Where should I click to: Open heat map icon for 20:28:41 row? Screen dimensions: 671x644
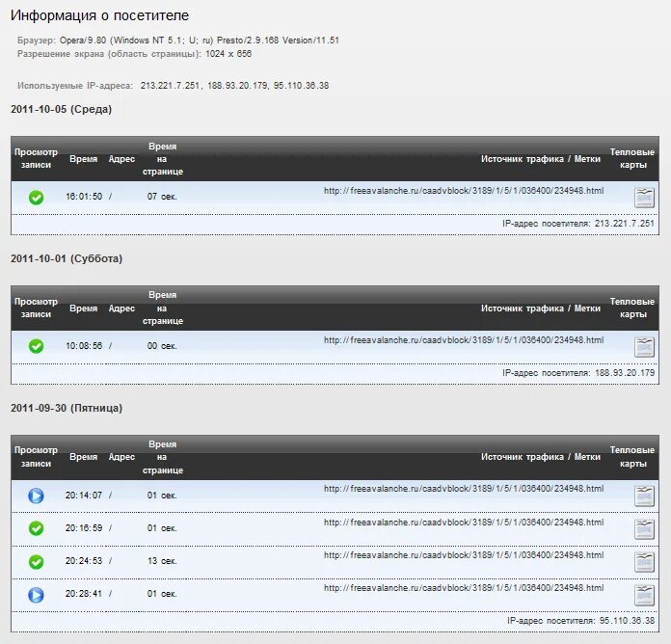644,595
